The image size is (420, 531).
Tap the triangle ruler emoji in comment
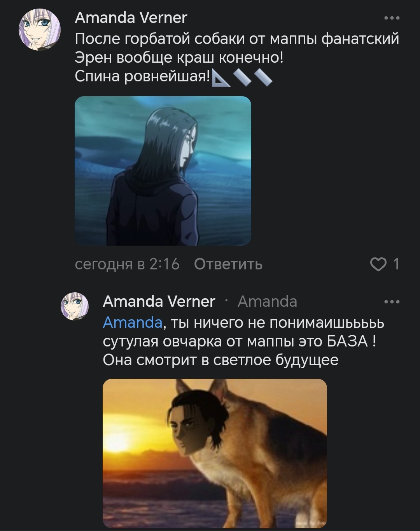(220, 77)
